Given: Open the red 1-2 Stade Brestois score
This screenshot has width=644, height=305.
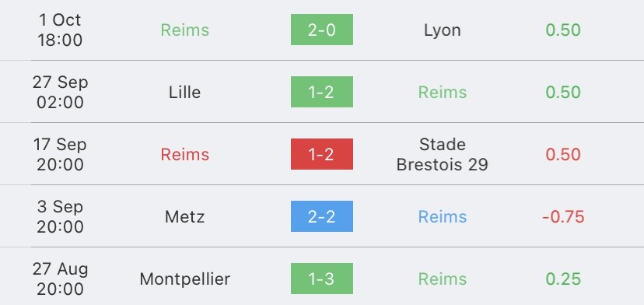Looking at the screenshot, I should (321, 154).
